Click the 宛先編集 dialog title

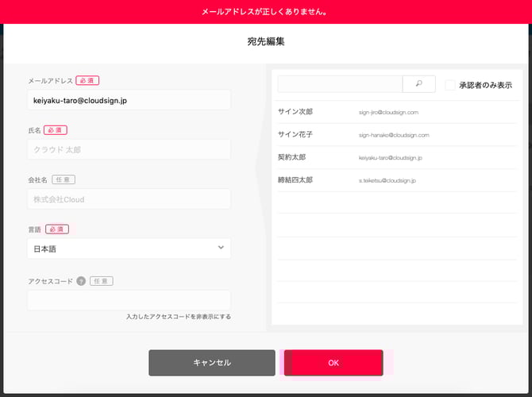pos(265,41)
